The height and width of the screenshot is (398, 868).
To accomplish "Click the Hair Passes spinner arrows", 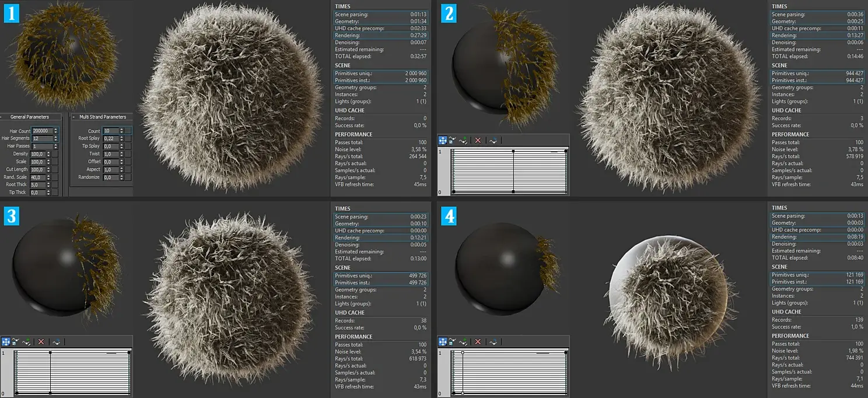I will tap(55, 146).
